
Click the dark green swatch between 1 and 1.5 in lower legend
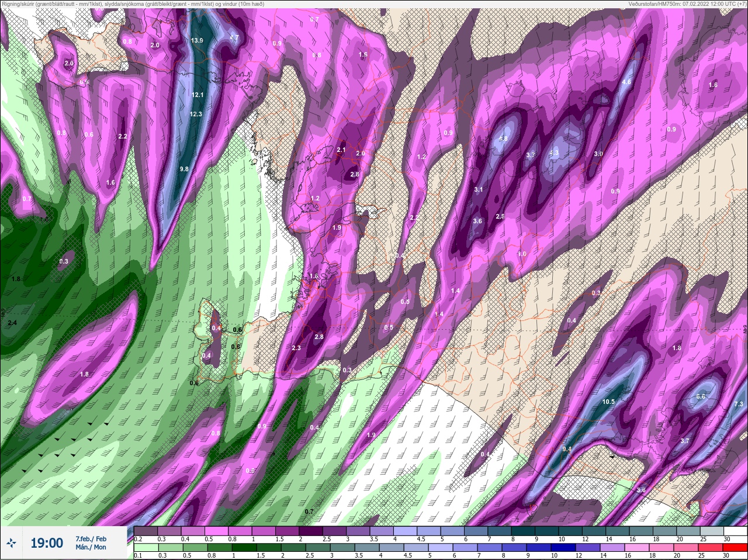244,548
